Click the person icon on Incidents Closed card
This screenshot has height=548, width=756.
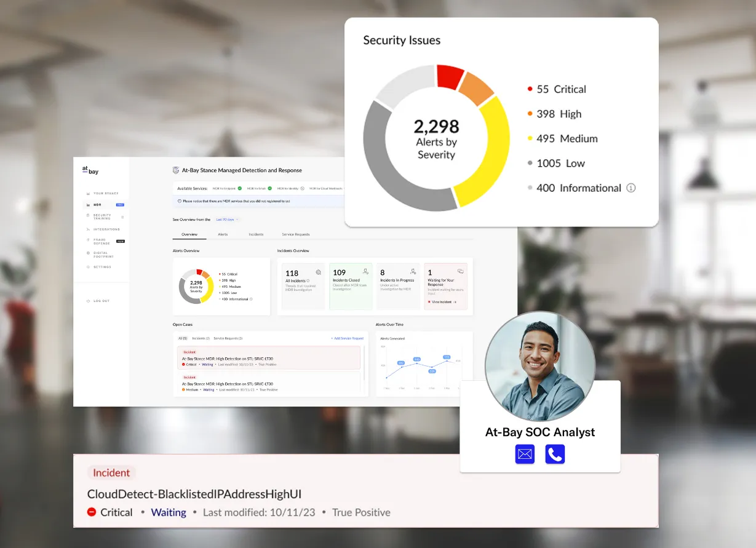click(x=366, y=271)
